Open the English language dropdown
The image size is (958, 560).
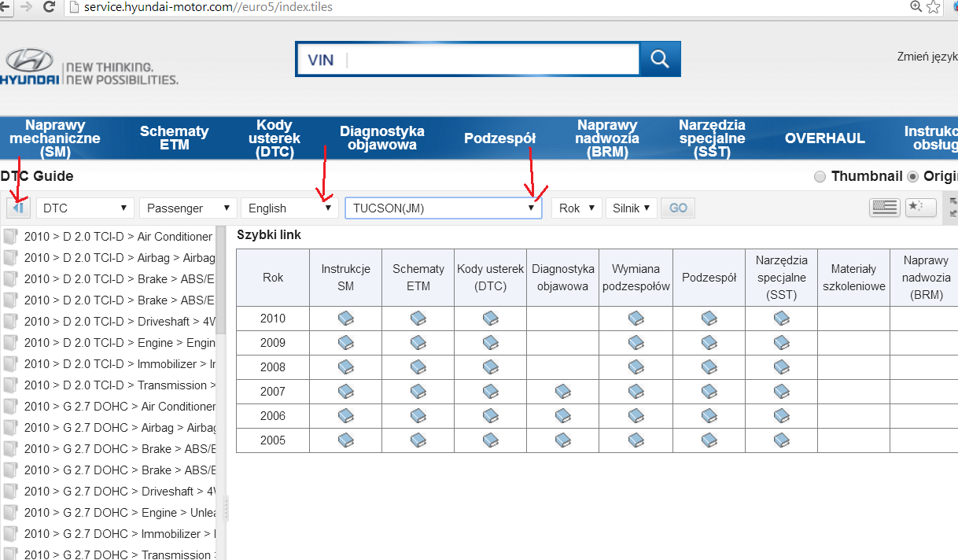290,208
